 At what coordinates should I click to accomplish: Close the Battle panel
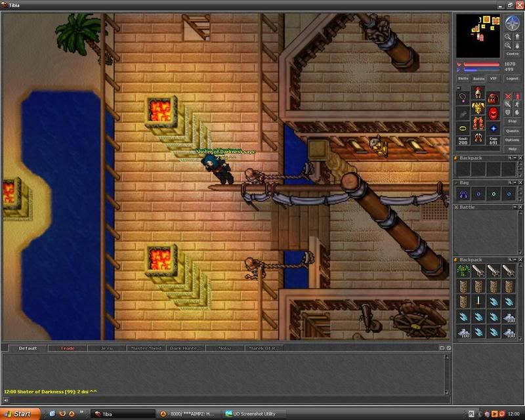(520, 207)
